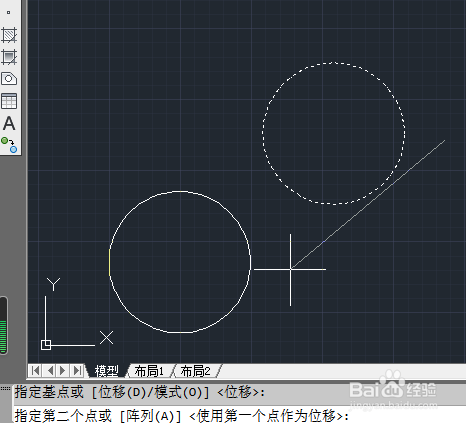Image resolution: width=466 pixels, height=423 pixels.
Task: Click the green level meter bar
Action: [3, 336]
